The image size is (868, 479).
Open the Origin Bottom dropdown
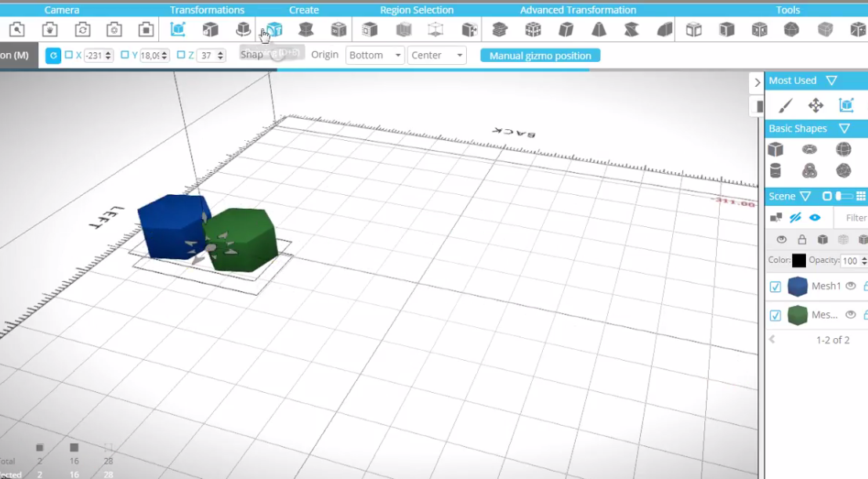[x=374, y=56]
